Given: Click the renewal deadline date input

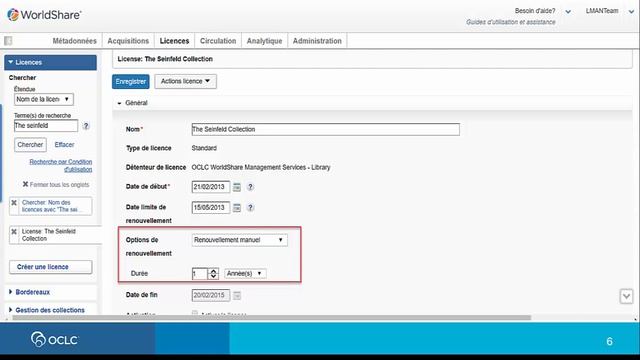Looking at the screenshot, I should click(211, 208).
